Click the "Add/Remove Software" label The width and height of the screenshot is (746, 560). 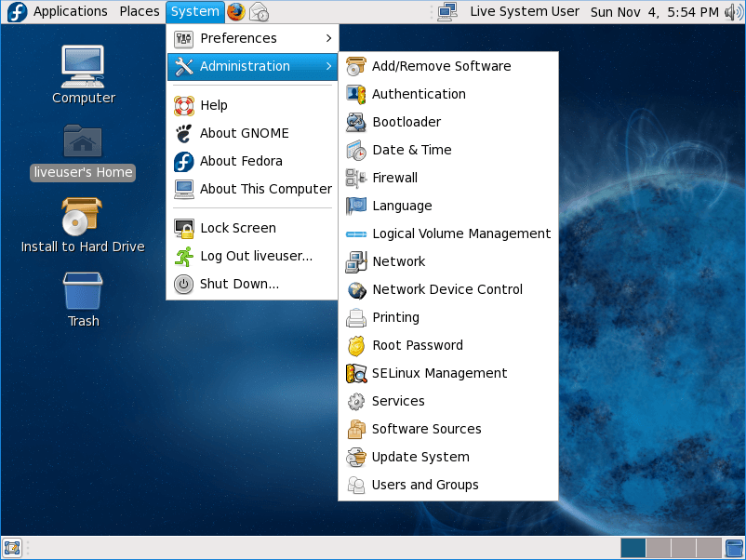442,66
